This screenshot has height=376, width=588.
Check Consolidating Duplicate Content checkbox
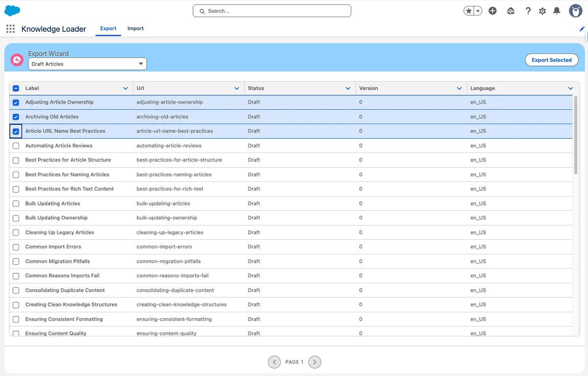point(16,290)
